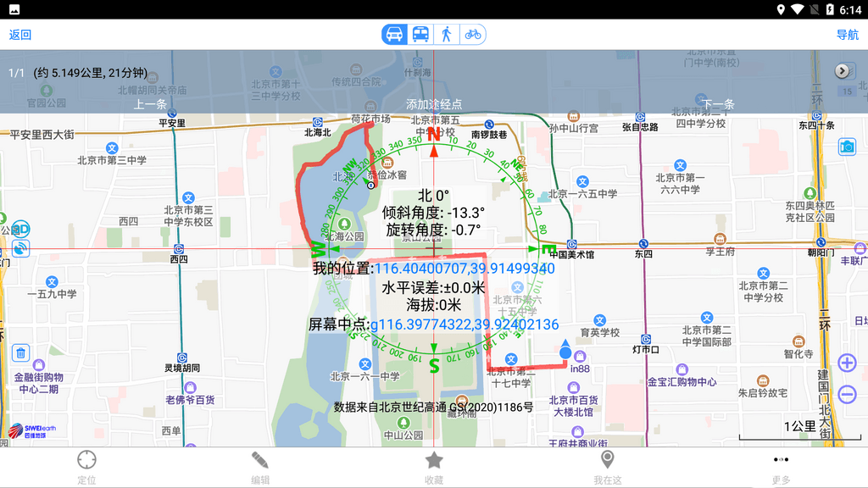Screen dimensions: 868x488
Task: Tap 中国美术馆 subway station icon
Action: [572, 244]
